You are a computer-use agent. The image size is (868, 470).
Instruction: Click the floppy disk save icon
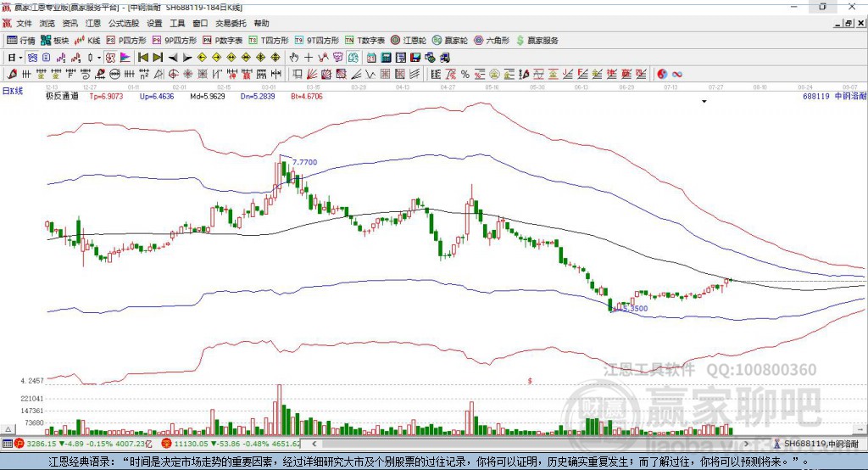(x=415, y=57)
